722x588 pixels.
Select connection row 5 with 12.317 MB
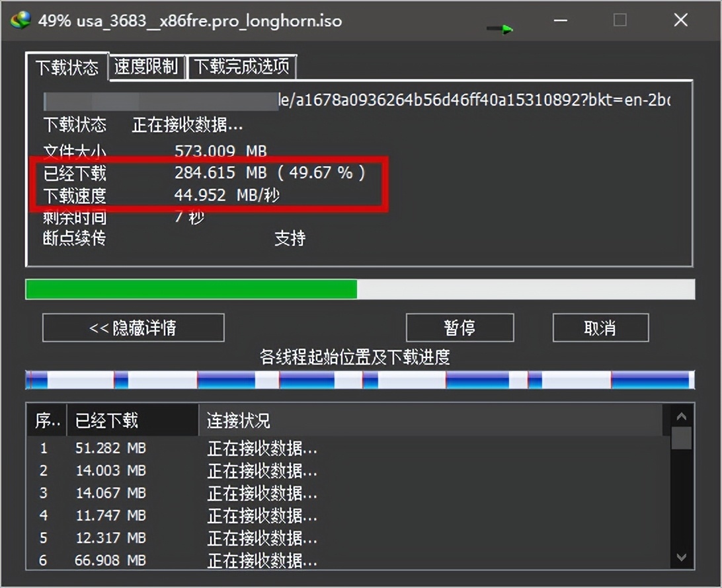coord(348,538)
